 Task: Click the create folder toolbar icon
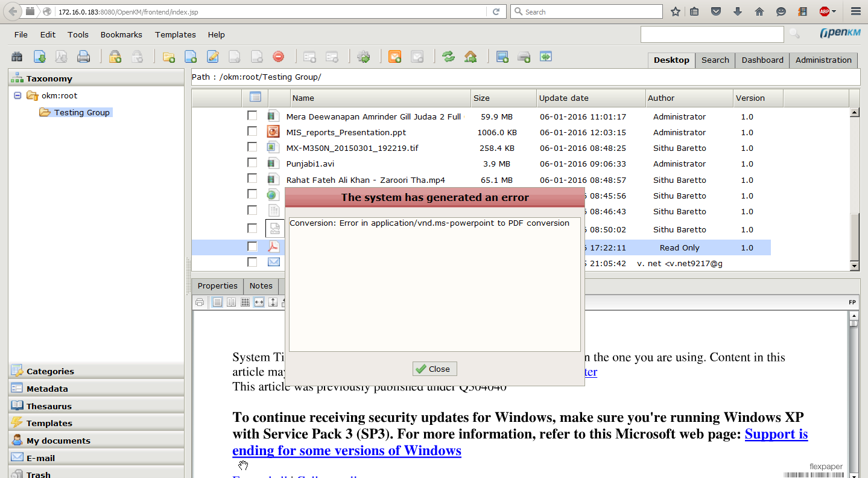point(169,57)
